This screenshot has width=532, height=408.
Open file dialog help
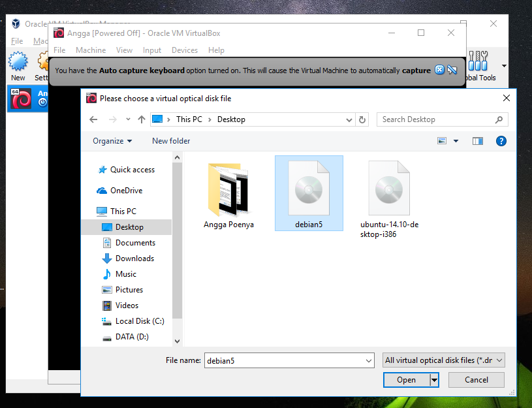(501, 141)
